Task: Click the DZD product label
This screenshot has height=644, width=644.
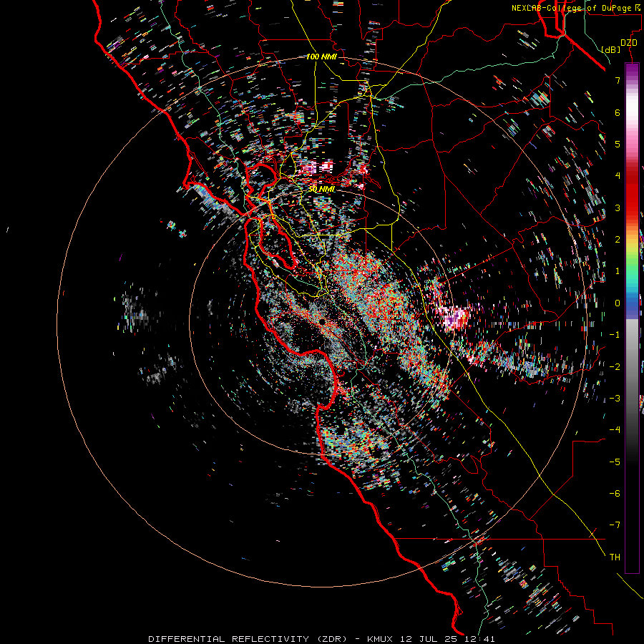Action: pos(629,43)
